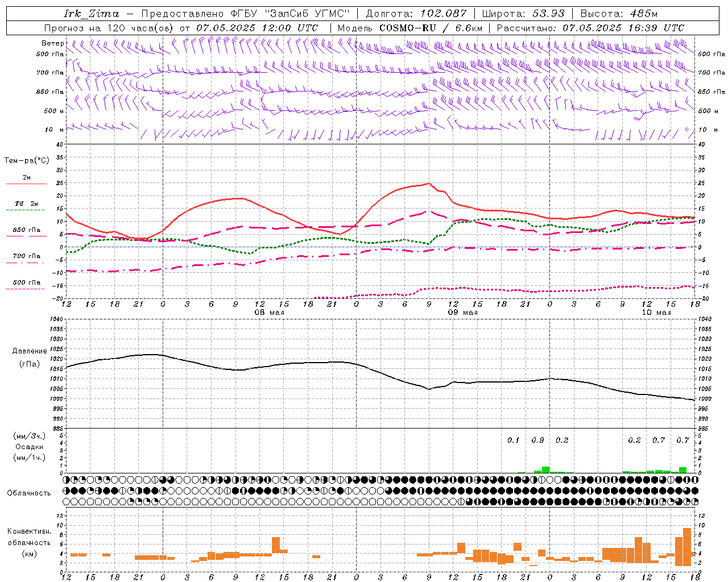Click the '08 мая' date marker
This screenshot has height=582, width=728.
(270, 313)
